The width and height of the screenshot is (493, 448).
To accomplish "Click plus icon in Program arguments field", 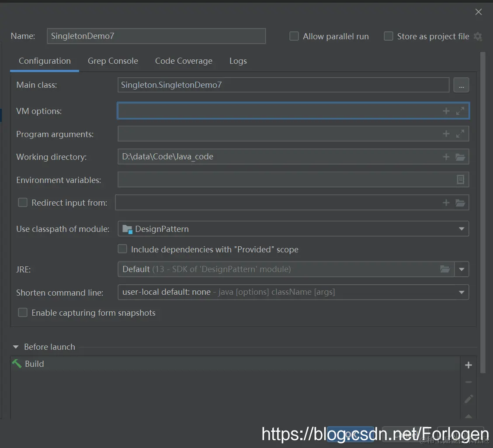I will pos(446,134).
